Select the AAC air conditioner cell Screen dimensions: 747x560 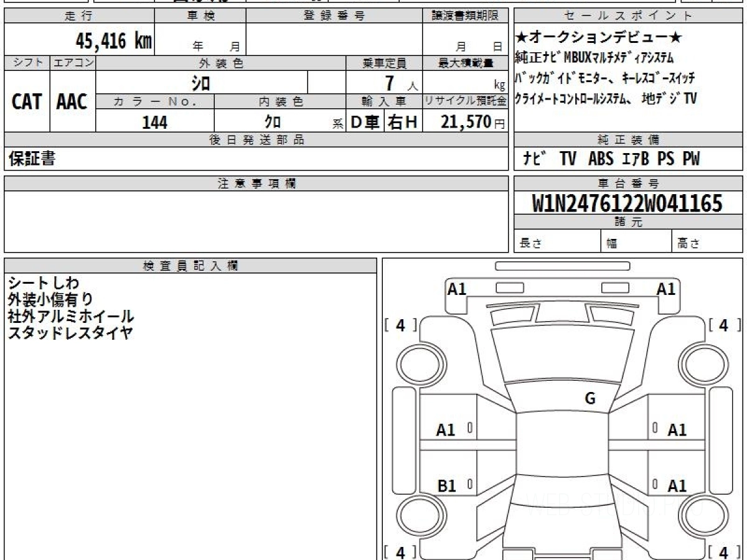[72, 101]
